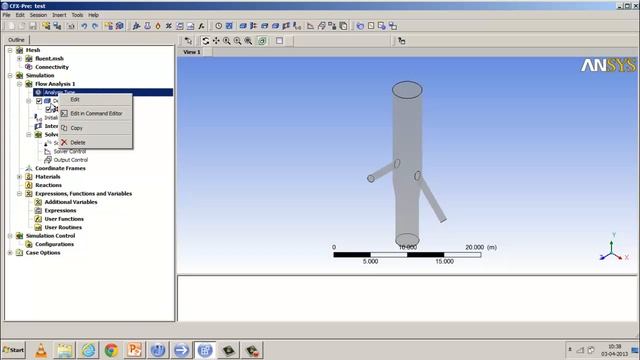Click the Output Control toolbar icon
Viewport: 640px width, 360px height.
[322, 26]
